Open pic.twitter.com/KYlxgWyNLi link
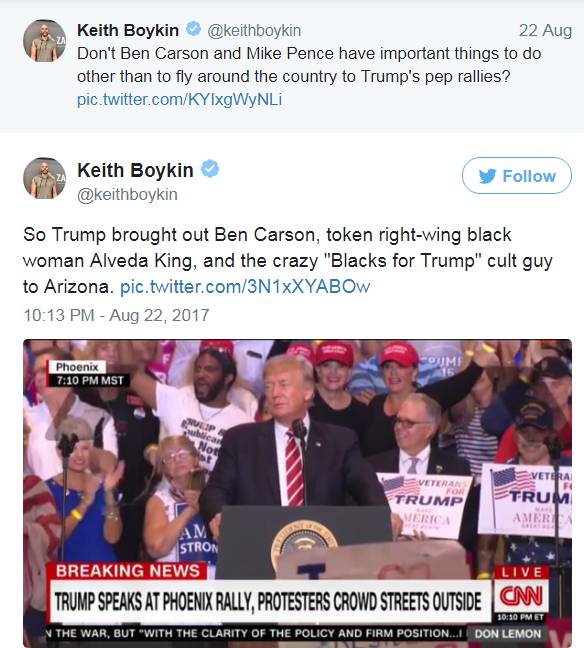Screen dimensions: 584x648 coord(179,100)
